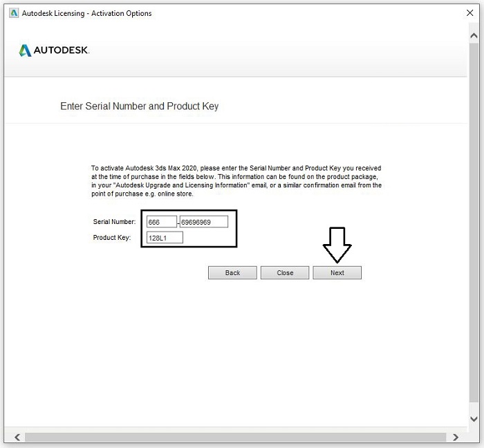The image size is (484, 448).
Task: Click the 'To activate Autodesk 3ds Max 2020' paragraph
Action: tap(236, 181)
